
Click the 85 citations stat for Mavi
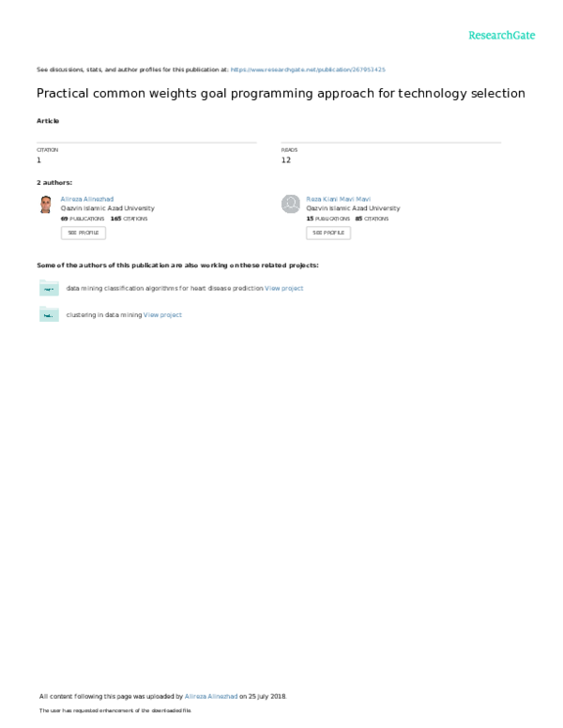pyautogui.click(x=372, y=218)
